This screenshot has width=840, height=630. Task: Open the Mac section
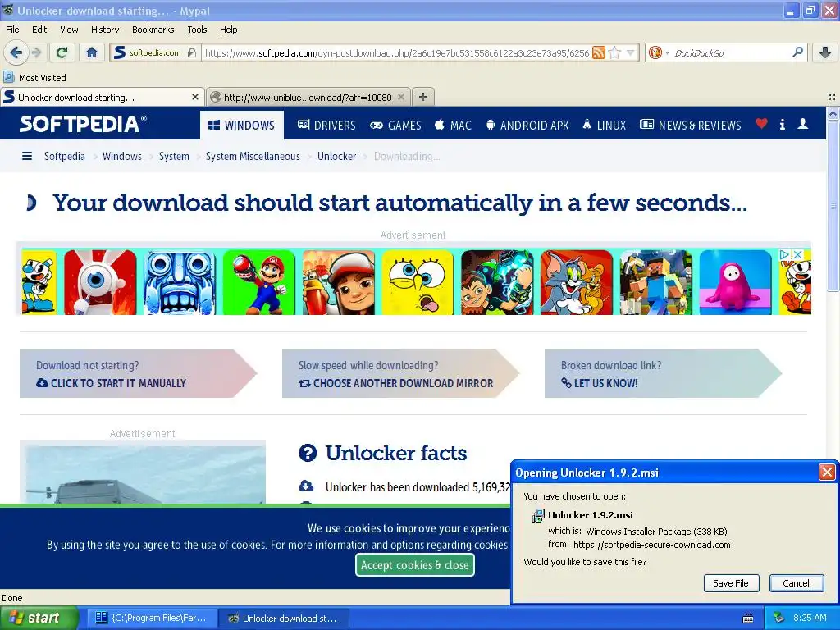pos(453,126)
